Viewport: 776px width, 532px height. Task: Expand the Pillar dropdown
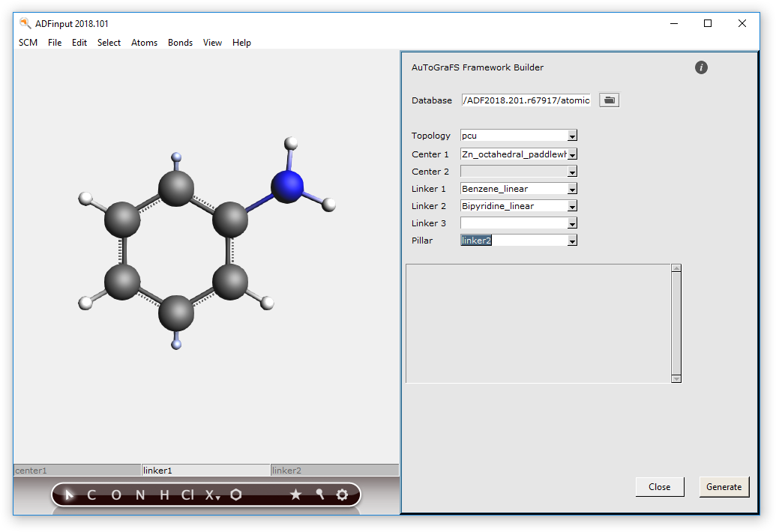572,241
